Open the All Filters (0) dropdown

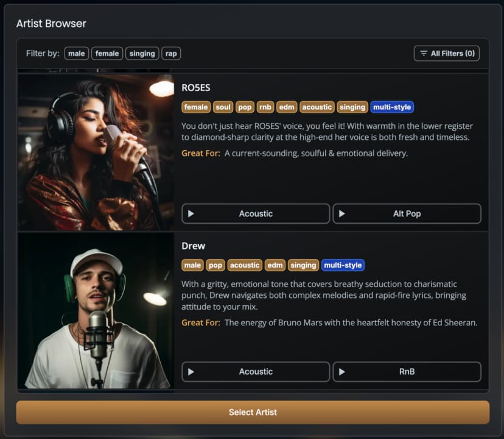[447, 54]
